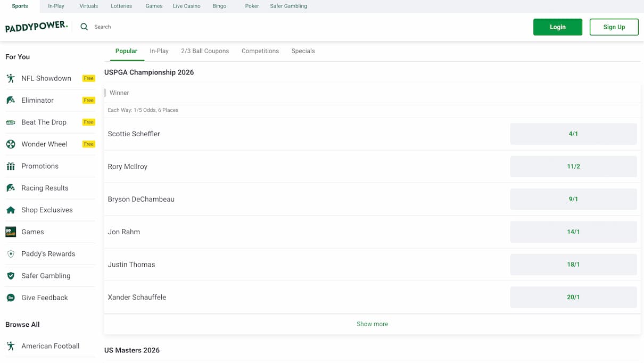Collapse the Winner market header
This screenshot has width=644, height=363.
(x=119, y=93)
